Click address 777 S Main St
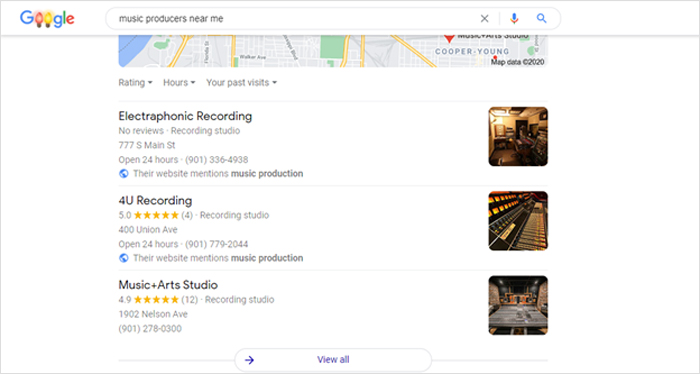This screenshot has width=700, height=374. (147, 145)
